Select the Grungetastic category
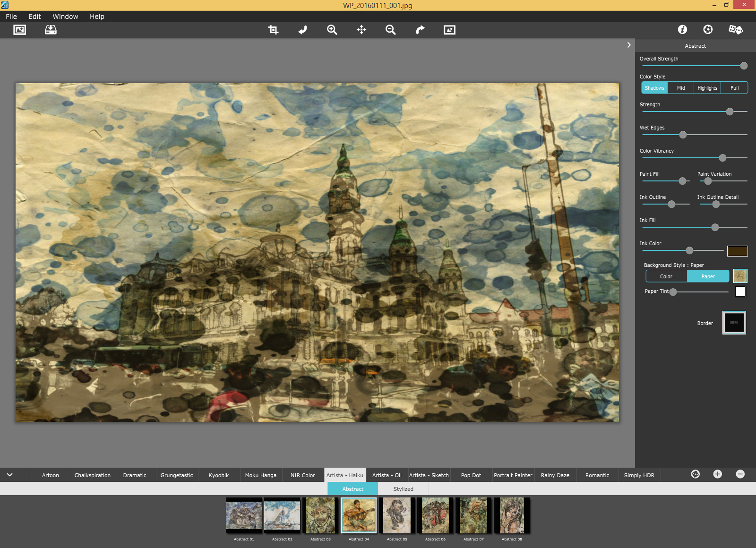This screenshot has height=548, width=756. coord(177,475)
